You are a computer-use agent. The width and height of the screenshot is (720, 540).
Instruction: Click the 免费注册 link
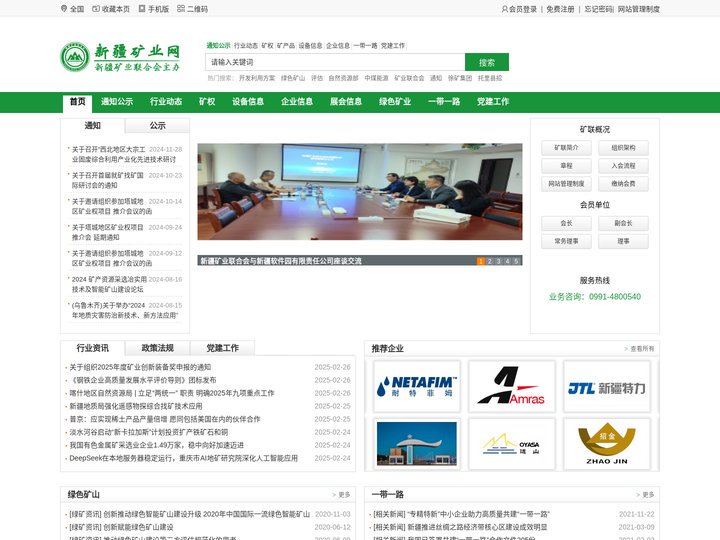click(560, 9)
